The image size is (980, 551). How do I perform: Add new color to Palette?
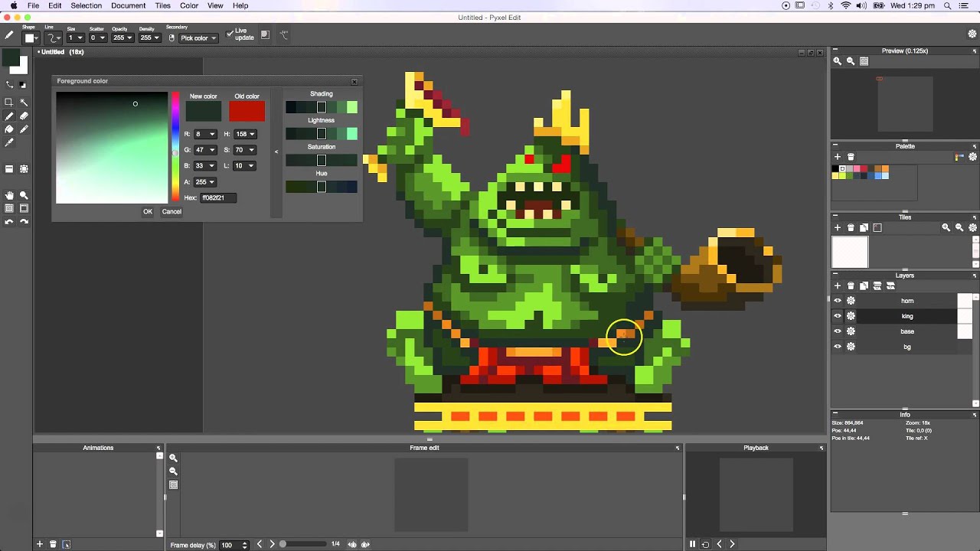click(x=838, y=157)
